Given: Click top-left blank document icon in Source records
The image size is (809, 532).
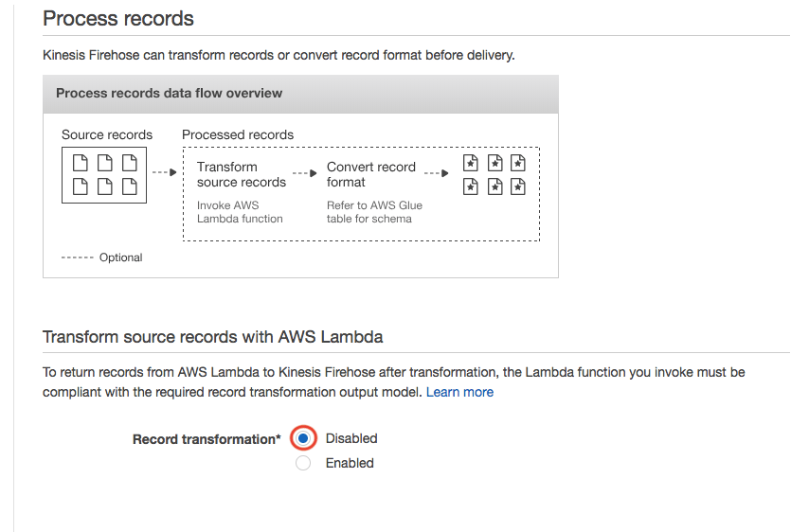Looking at the screenshot, I should coord(80,163).
